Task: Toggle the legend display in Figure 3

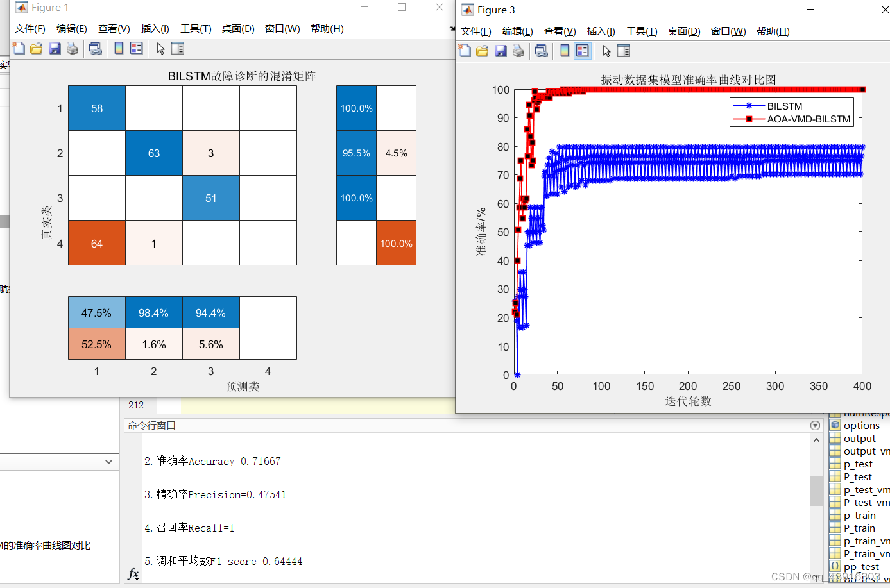Action: tap(582, 51)
